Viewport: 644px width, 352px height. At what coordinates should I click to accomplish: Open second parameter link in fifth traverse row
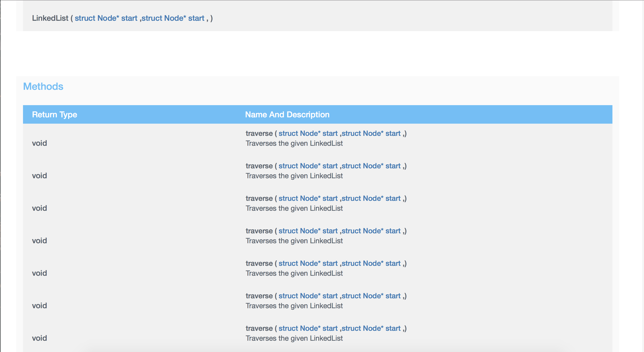pyautogui.click(x=371, y=264)
